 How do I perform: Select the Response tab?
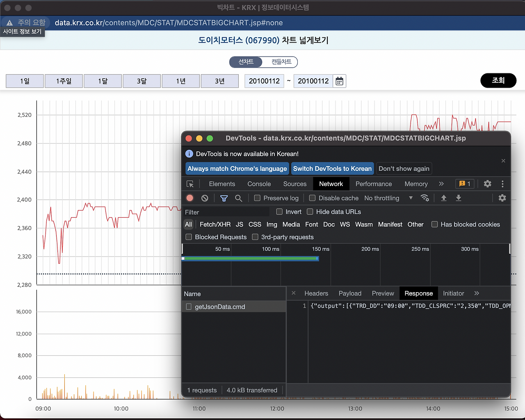(x=418, y=293)
